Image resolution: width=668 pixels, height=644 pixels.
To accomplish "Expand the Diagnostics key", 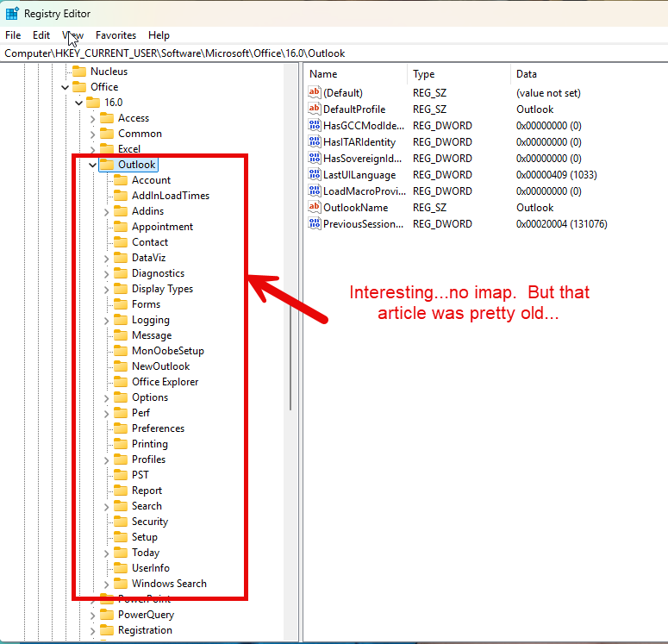I will point(107,273).
